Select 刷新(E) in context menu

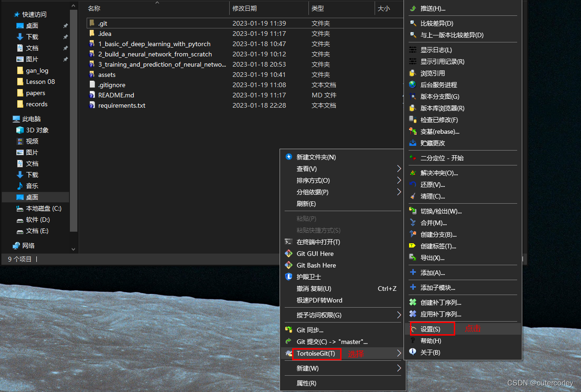point(343,204)
